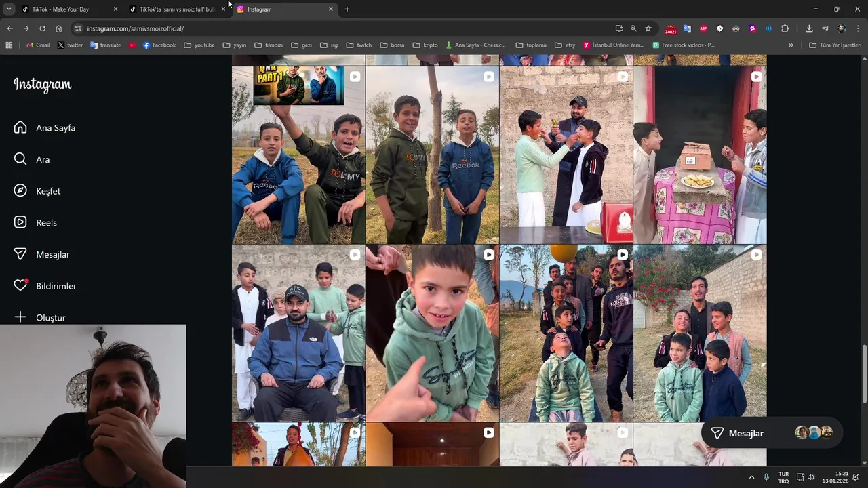The height and width of the screenshot is (488, 868).
Task: Open the two boys in Reebok hoodies reel
Action: tap(432, 155)
